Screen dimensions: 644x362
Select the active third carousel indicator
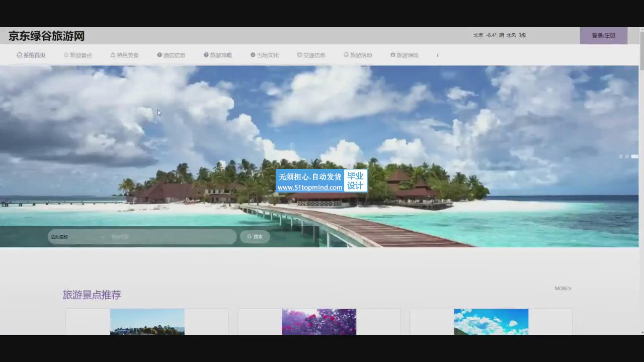634,156
